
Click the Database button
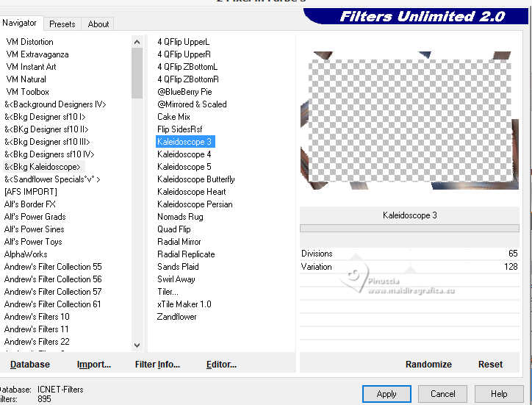click(x=30, y=365)
